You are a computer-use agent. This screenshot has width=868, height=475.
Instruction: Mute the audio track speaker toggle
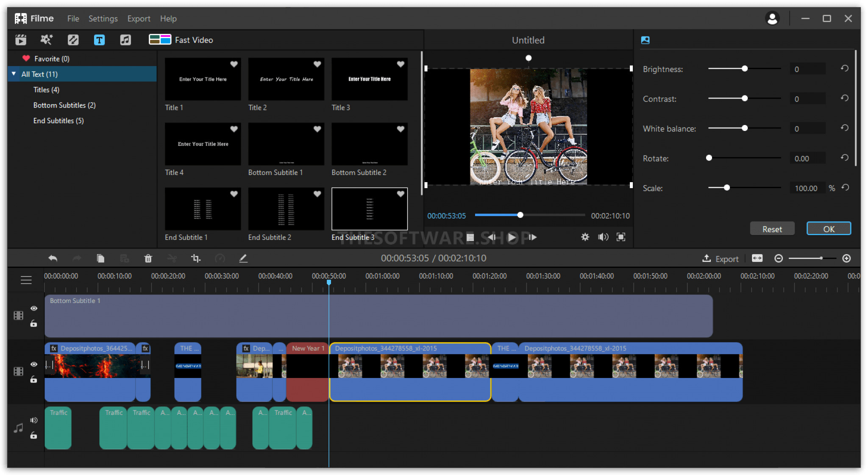tap(34, 420)
